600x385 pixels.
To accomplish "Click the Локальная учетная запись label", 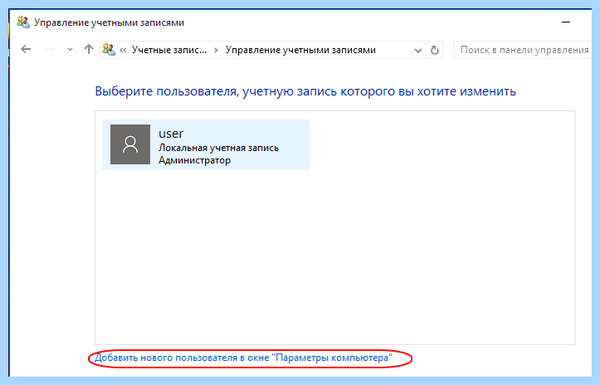I will click(218, 148).
